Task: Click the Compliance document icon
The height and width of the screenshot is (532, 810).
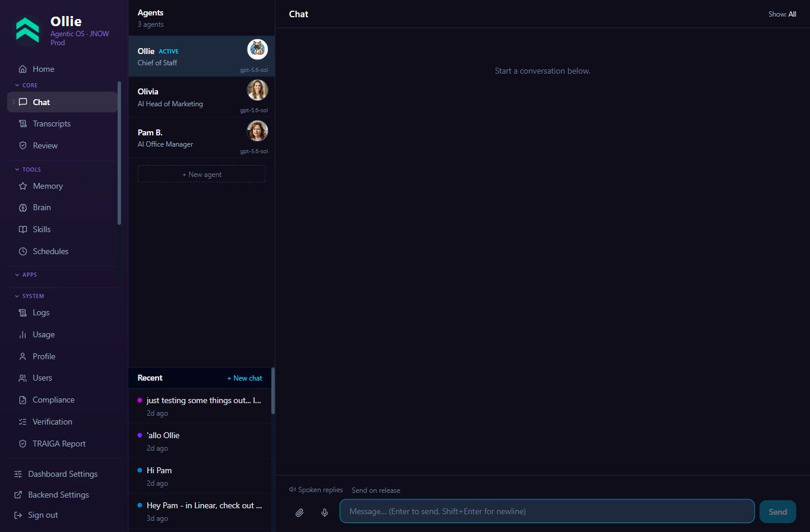Action: click(23, 400)
